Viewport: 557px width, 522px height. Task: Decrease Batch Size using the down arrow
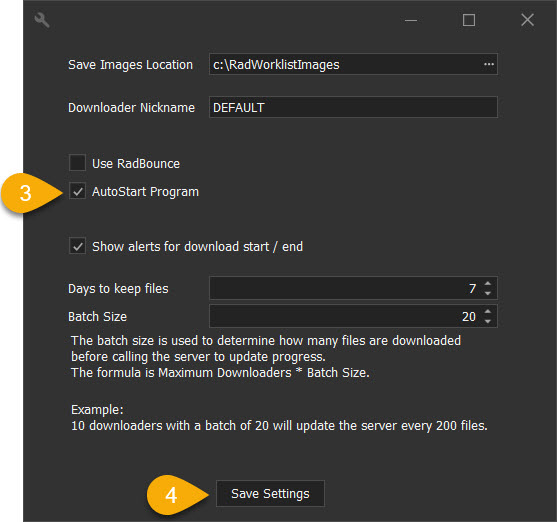click(x=488, y=321)
